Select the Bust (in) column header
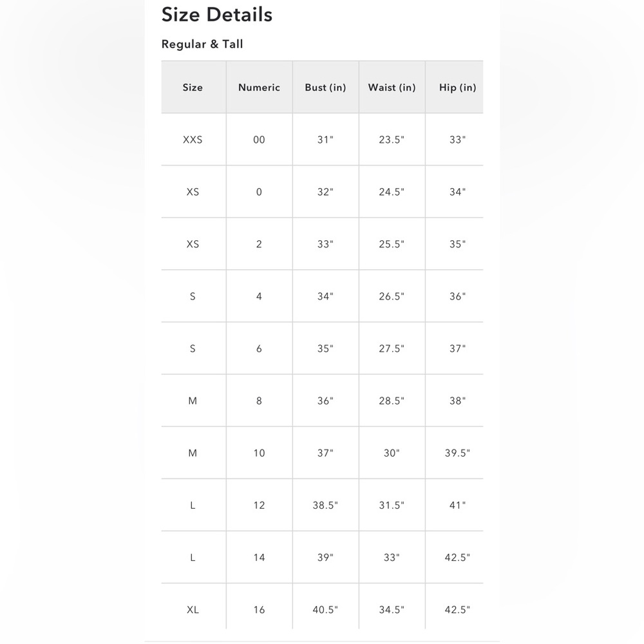The width and height of the screenshot is (644, 644). click(x=325, y=88)
